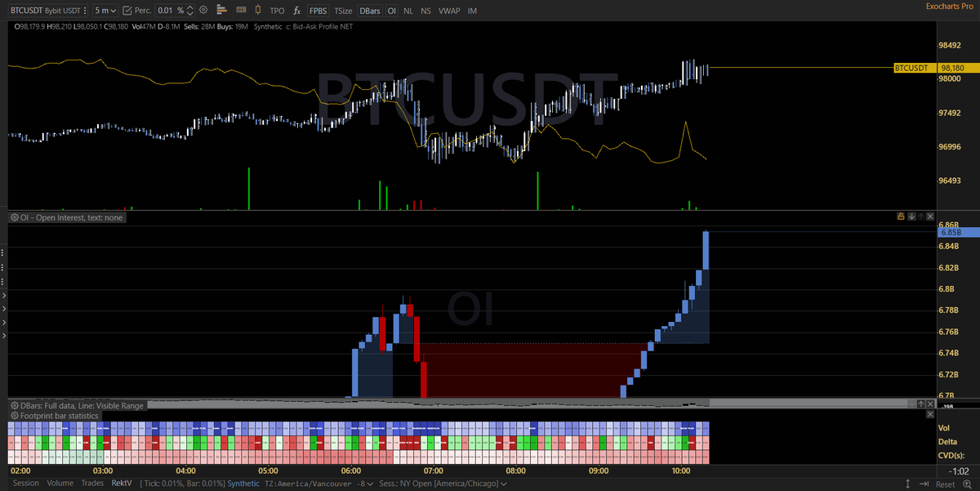Click the Synthetic link in status bar

pos(244,484)
